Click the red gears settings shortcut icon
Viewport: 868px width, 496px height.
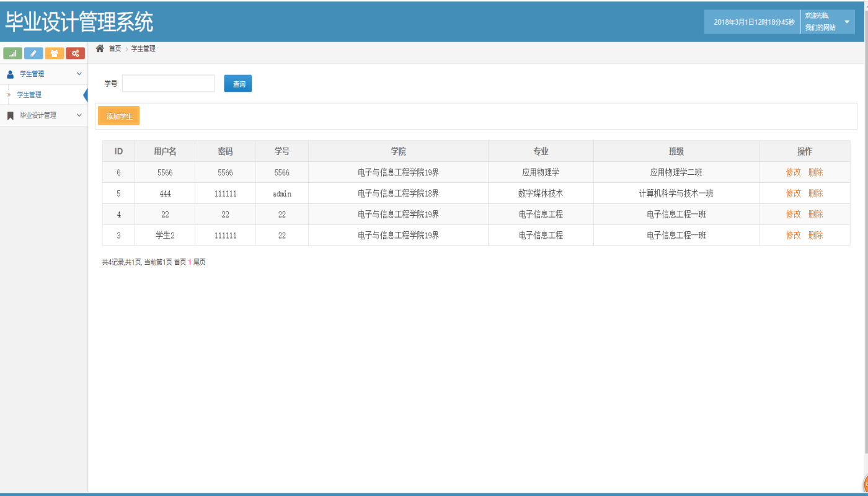tap(75, 53)
